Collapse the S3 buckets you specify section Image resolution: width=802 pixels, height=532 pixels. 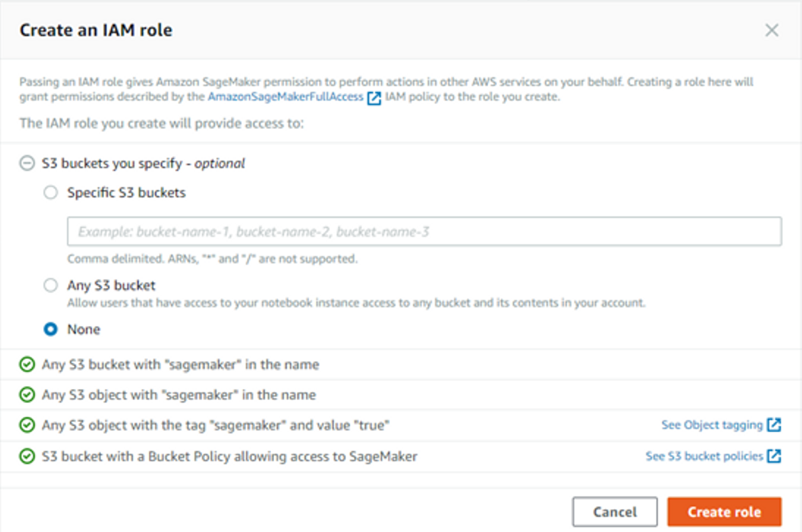point(27,163)
